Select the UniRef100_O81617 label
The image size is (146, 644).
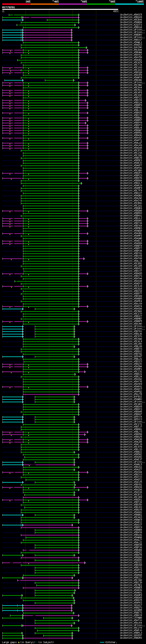click(131, 605)
